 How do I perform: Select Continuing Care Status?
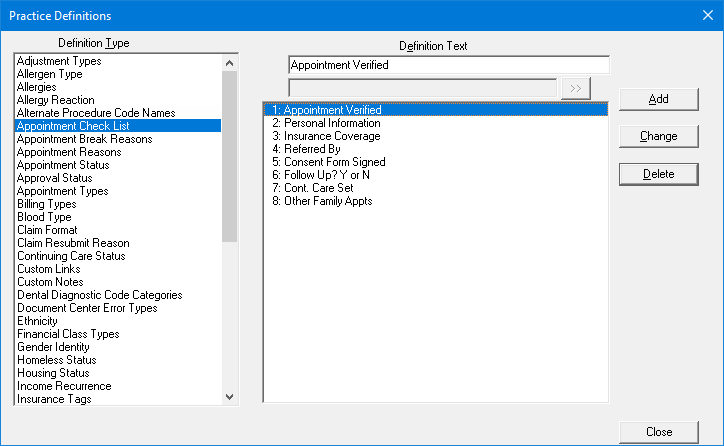coord(118,256)
